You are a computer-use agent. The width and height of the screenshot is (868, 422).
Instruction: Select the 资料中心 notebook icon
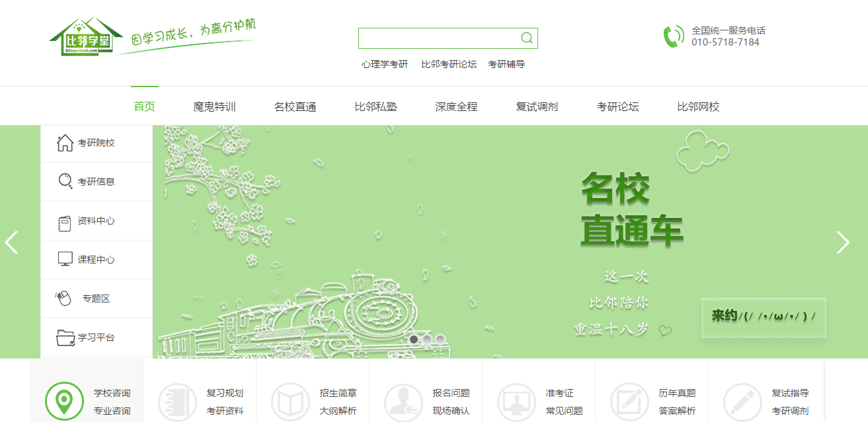click(65, 221)
